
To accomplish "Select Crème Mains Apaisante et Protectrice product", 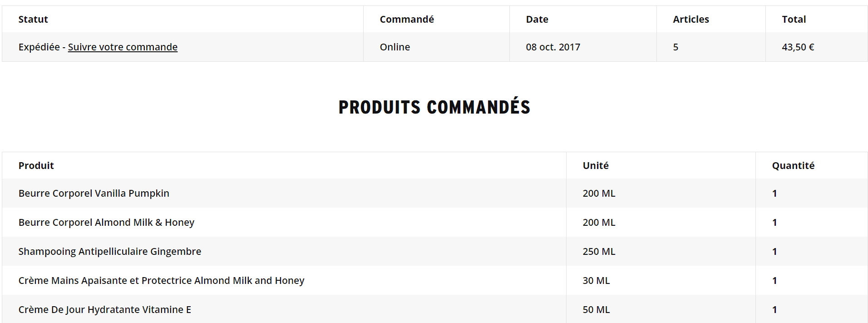I will pos(161,280).
